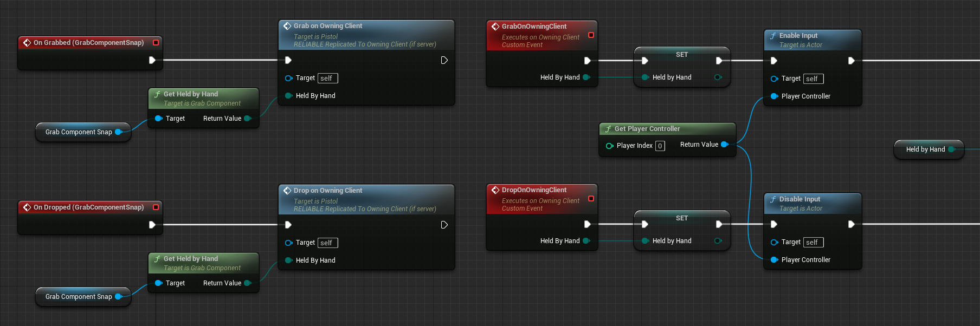Click the Get Player Controller function icon
The image size is (980, 326).
pos(608,128)
